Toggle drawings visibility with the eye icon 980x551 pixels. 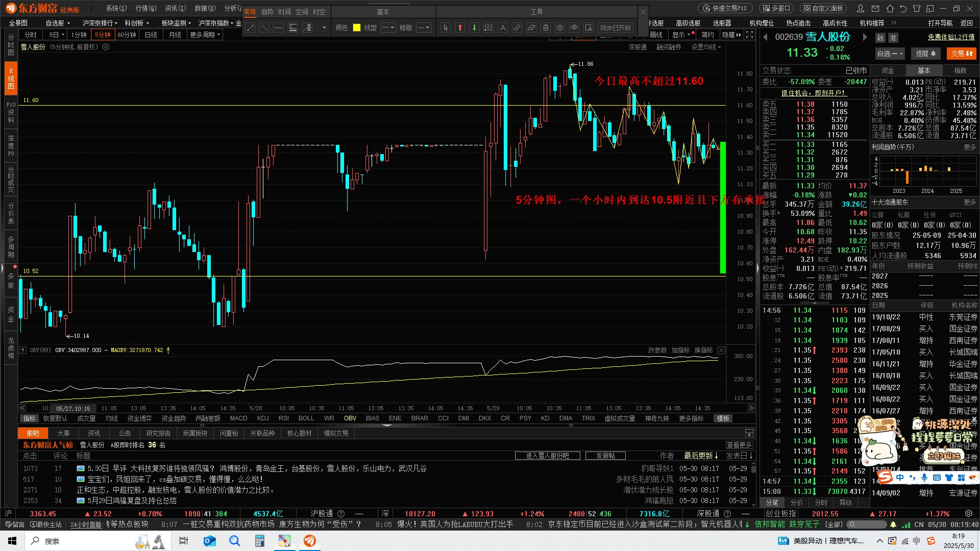(x=574, y=28)
